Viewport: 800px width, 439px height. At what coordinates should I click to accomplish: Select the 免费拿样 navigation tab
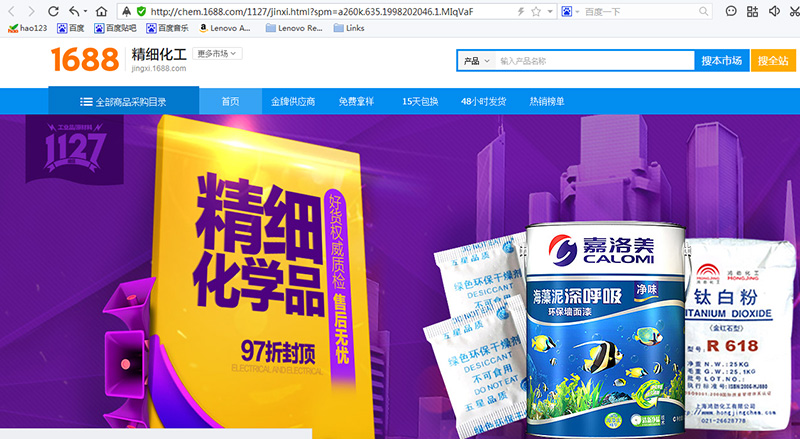pyautogui.click(x=356, y=101)
